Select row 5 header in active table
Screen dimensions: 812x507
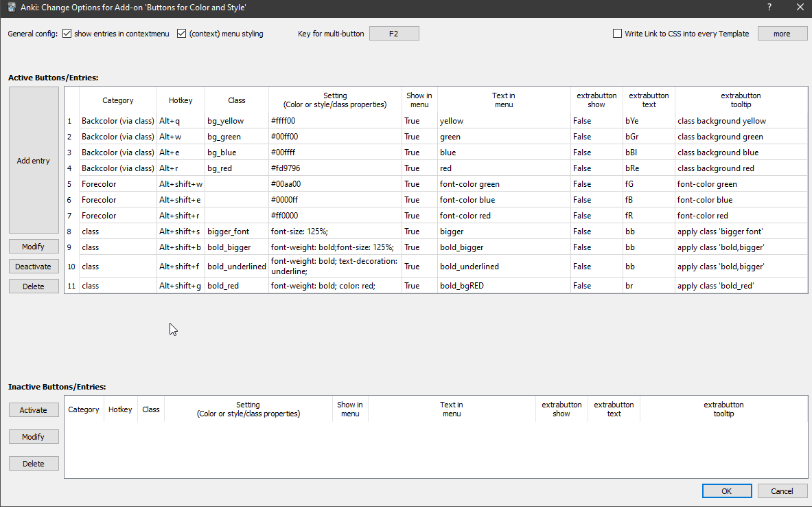click(71, 184)
